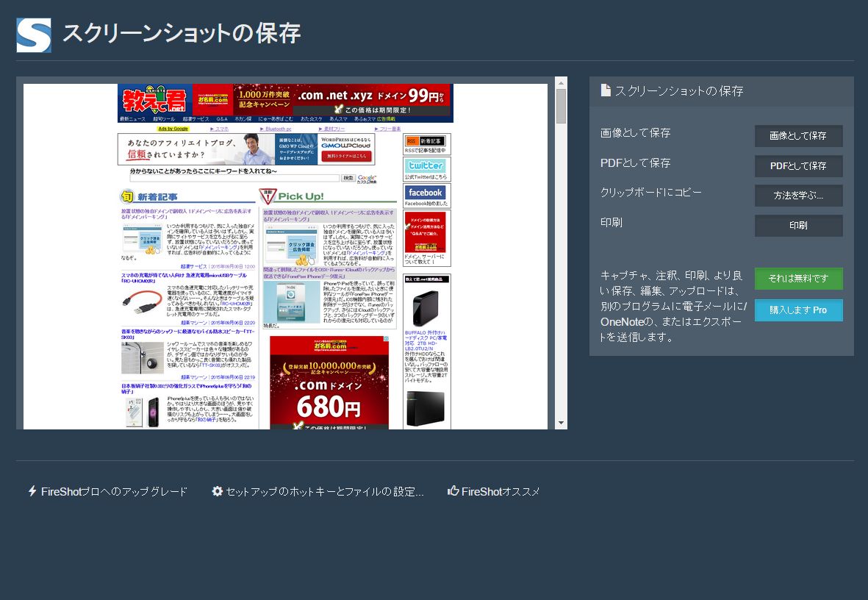This screenshot has height=600, width=868.
Task: Click the page title スクリーンショットの保存
Action: [182, 33]
